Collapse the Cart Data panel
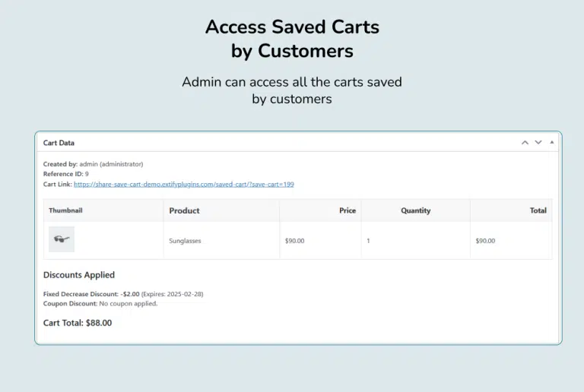Viewport: 584px width, 392px height. pos(552,142)
